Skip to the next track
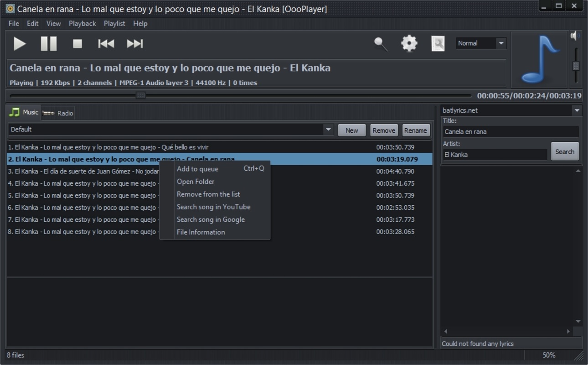 (x=135, y=44)
